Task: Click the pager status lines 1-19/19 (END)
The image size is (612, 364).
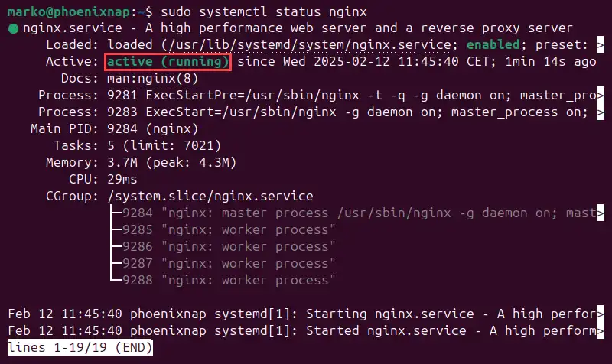Action: tap(80, 347)
